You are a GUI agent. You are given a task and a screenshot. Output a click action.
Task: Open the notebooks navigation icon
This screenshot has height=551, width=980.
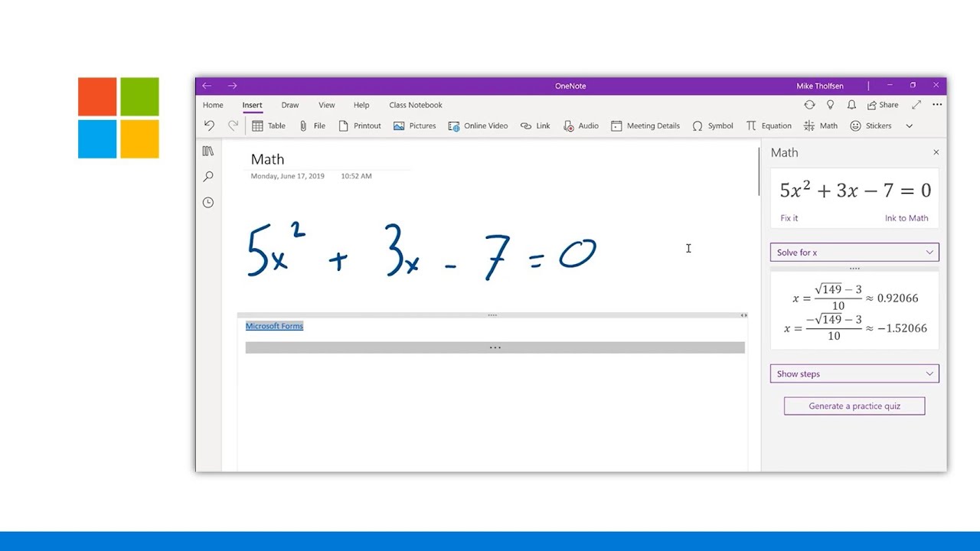[208, 152]
